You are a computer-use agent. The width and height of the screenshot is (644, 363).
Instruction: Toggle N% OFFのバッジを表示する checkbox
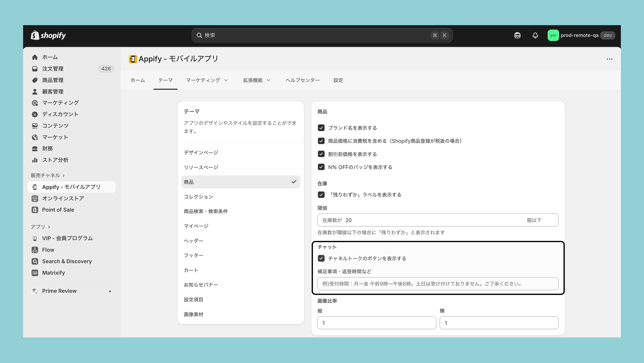[x=321, y=167]
